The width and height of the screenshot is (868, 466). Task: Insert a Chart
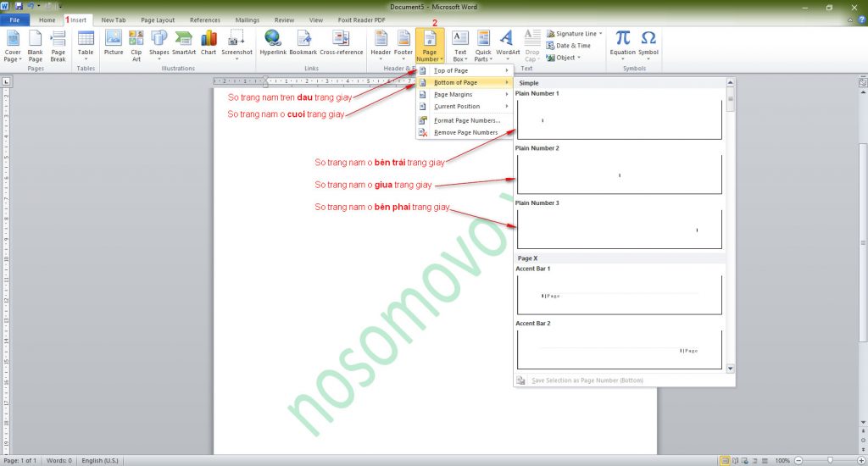coord(209,42)
